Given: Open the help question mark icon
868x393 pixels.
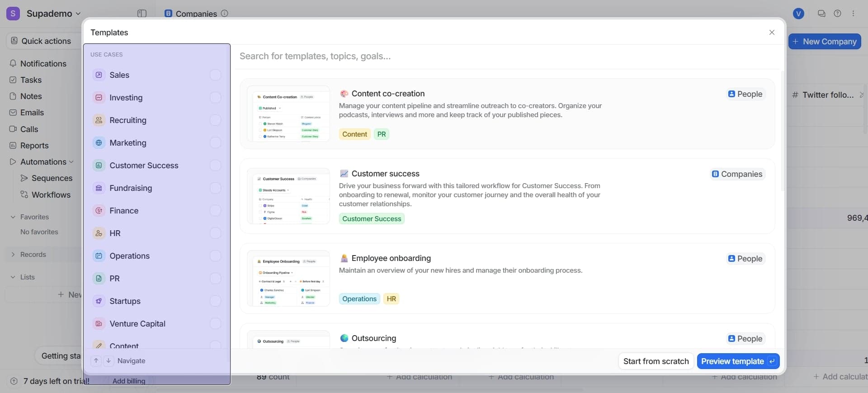Looking at the screenshot, I should [x=837, y=14].
